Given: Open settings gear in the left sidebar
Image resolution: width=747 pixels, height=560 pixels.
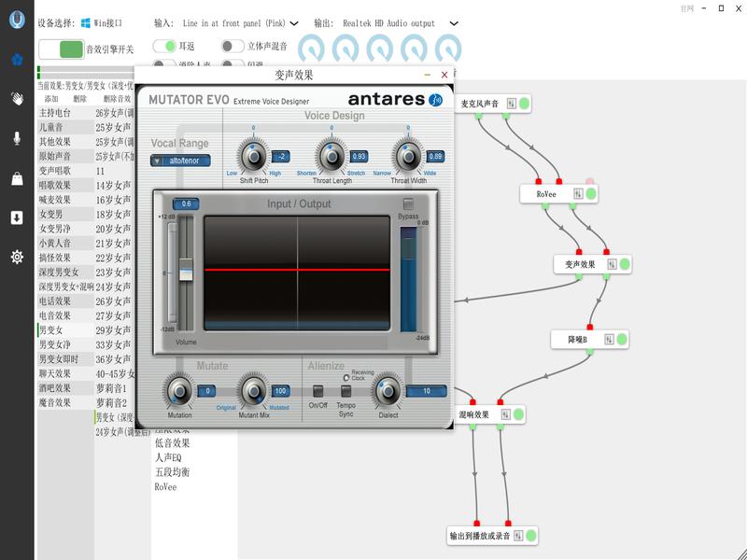Looking at the screenshot, I should point(17,258).
